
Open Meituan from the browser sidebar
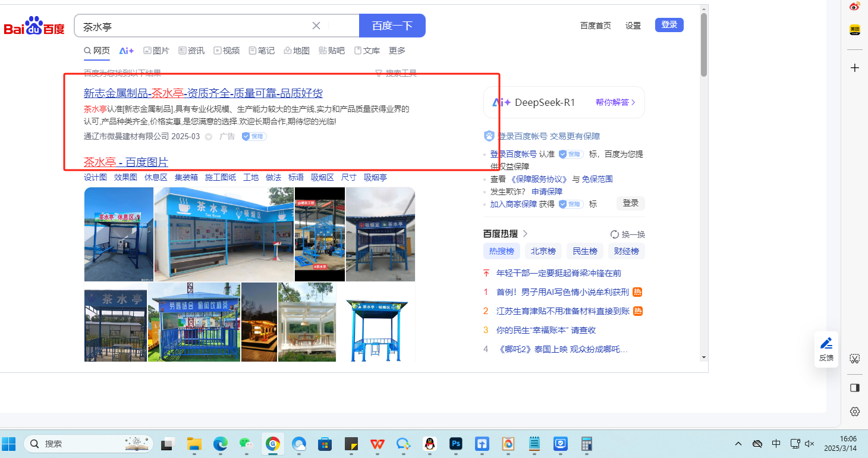click(x=854, y=30)
